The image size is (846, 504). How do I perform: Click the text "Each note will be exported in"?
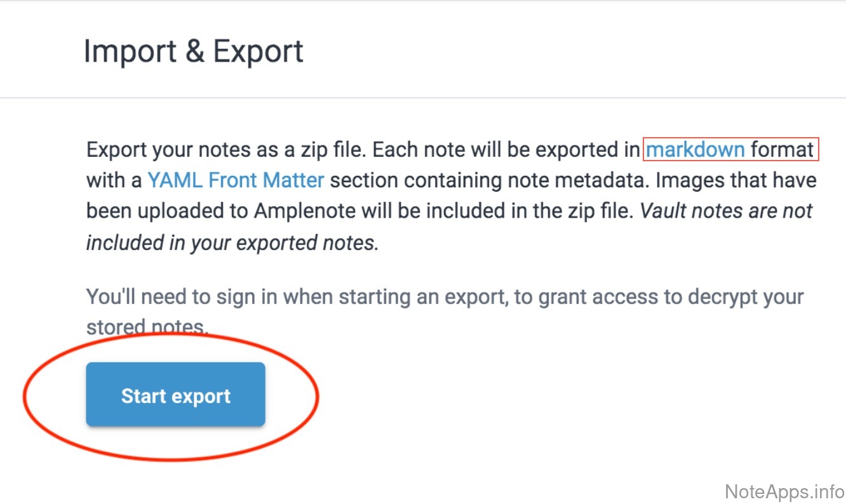point(506,150)
